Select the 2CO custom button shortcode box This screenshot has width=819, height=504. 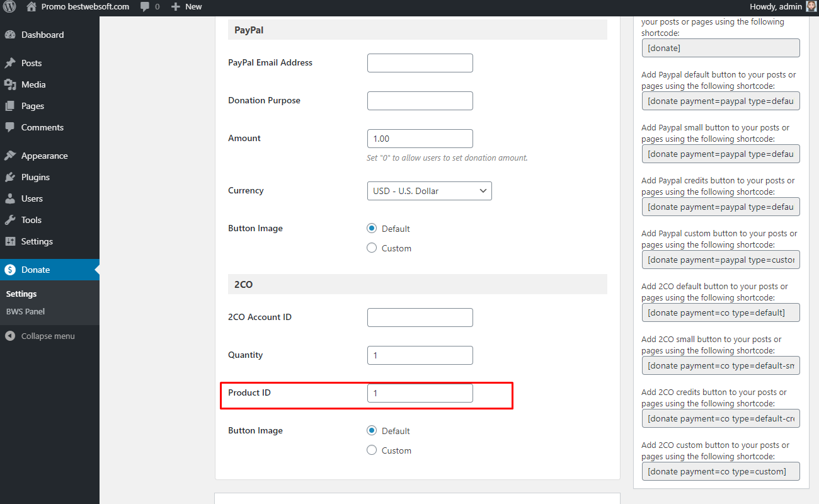coord(721,471)
